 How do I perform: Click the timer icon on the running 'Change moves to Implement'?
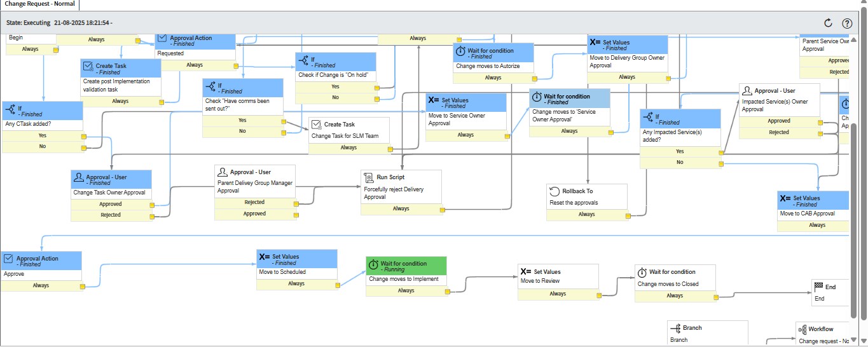(x=373, y=264)
